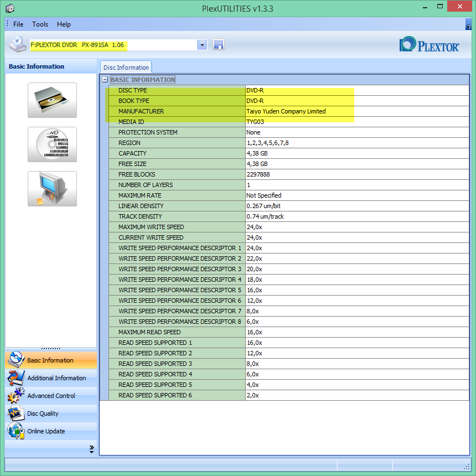Click the Taiyo Yuden Company Limited value
This screenshot has height=476, width=476.
point(286,111)
